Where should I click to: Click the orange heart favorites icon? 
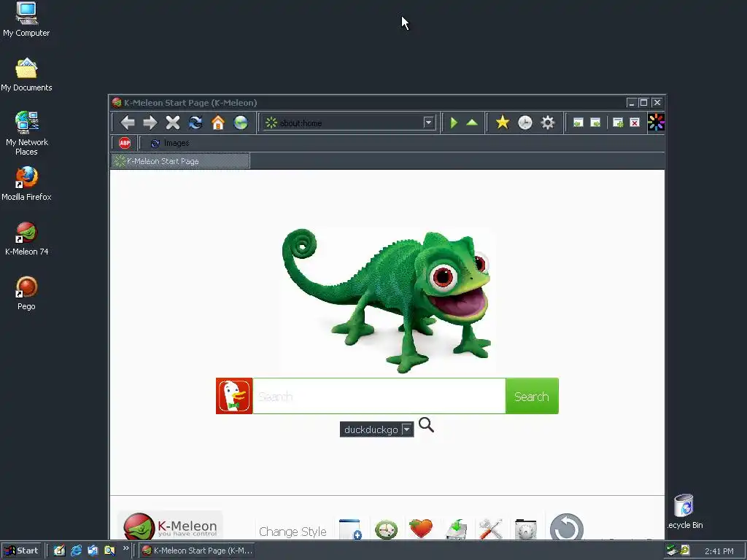[421, 528]
